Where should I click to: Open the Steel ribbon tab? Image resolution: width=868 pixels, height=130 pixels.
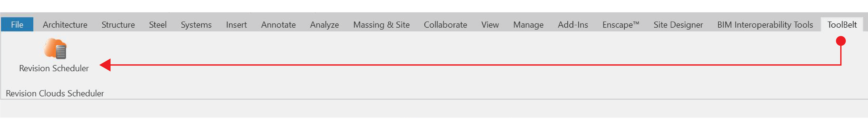[x=158, y=25]
